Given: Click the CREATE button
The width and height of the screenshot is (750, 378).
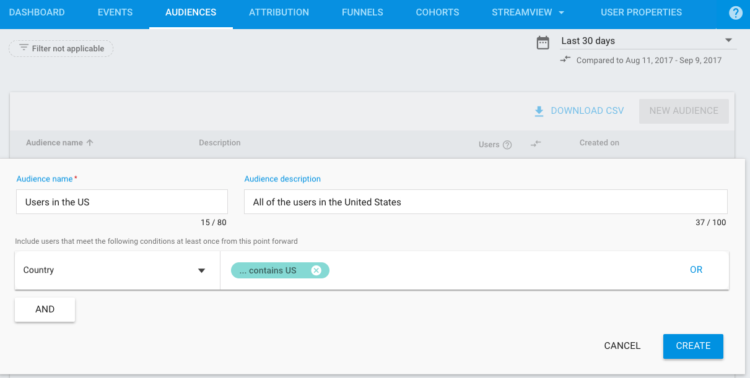Looking at the screenshot, I should pos(693,346).
